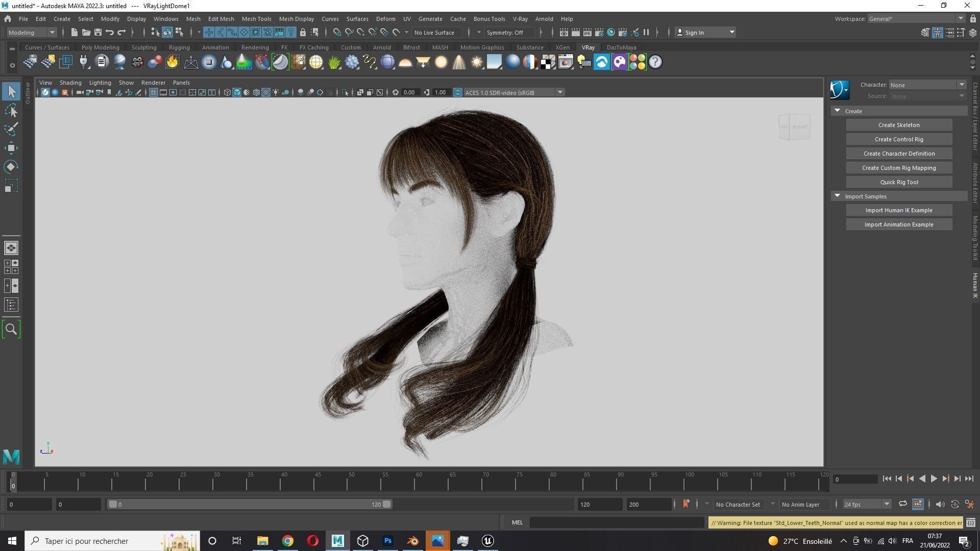This screenshot has height=551, width=980.
Task: Toggle audio mute speaker button
Action: click(940, 504)
